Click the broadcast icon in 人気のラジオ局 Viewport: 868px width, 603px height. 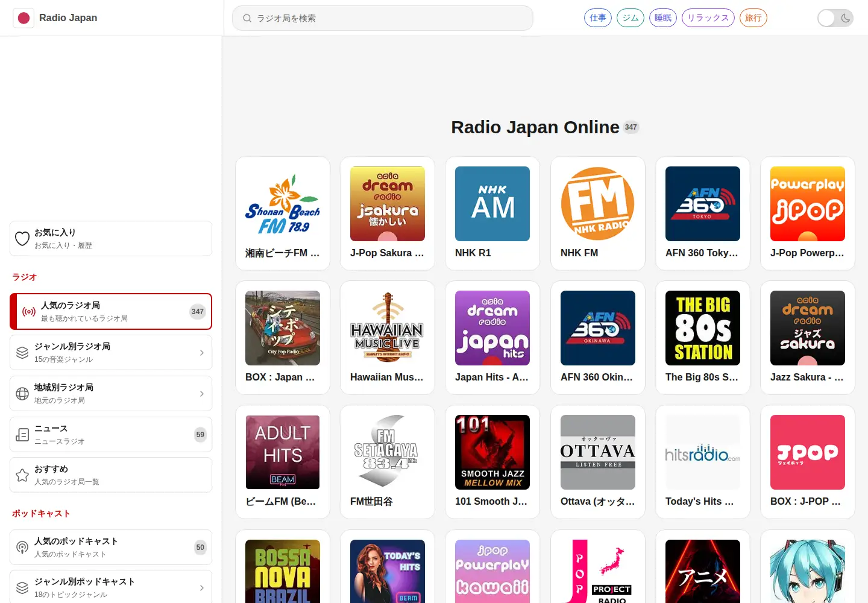[x=29, y=312]
